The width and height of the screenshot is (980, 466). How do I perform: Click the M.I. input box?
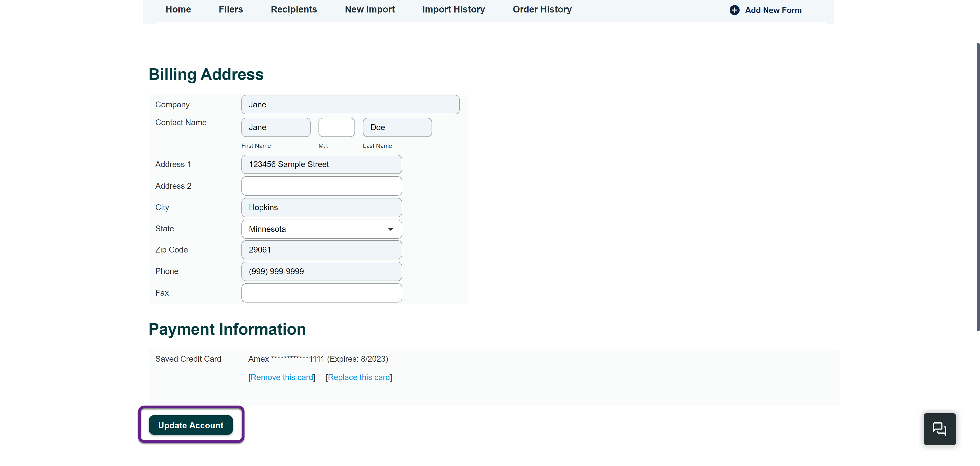(336, 127)
